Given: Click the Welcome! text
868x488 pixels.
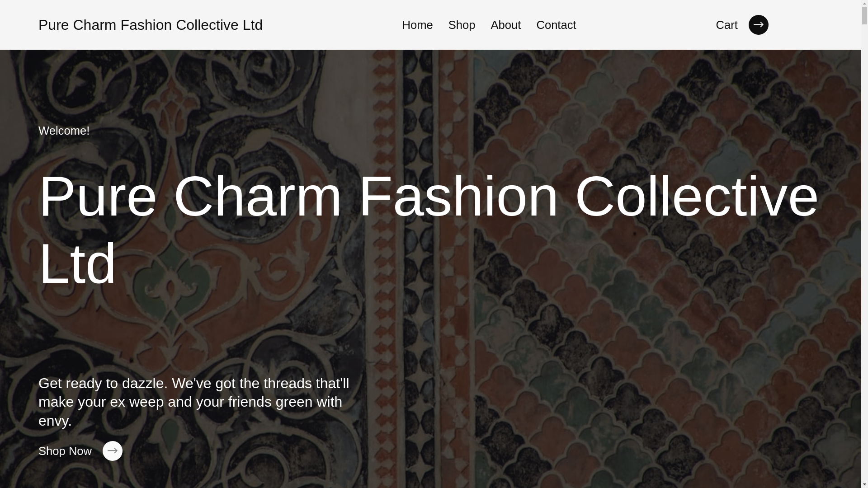Looking at the screenshot, I should coord(64,131).
